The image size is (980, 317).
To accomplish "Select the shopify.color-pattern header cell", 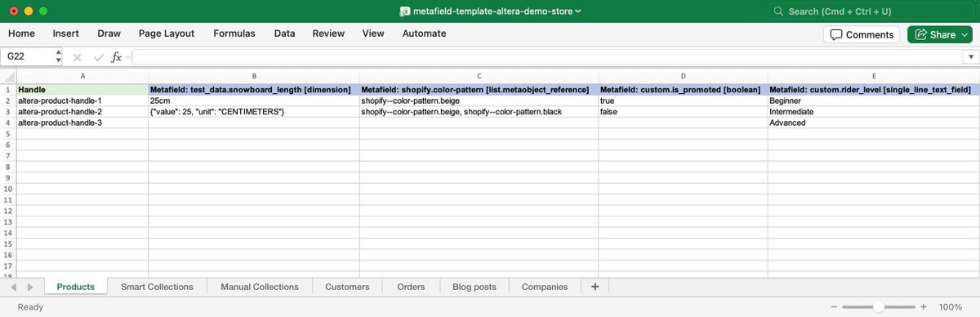I will tap(479, 89).
